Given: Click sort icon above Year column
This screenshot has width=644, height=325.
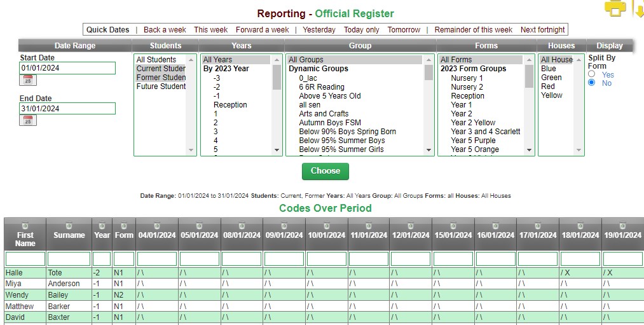Looking at the screenshot, I should tap(102, 226).
